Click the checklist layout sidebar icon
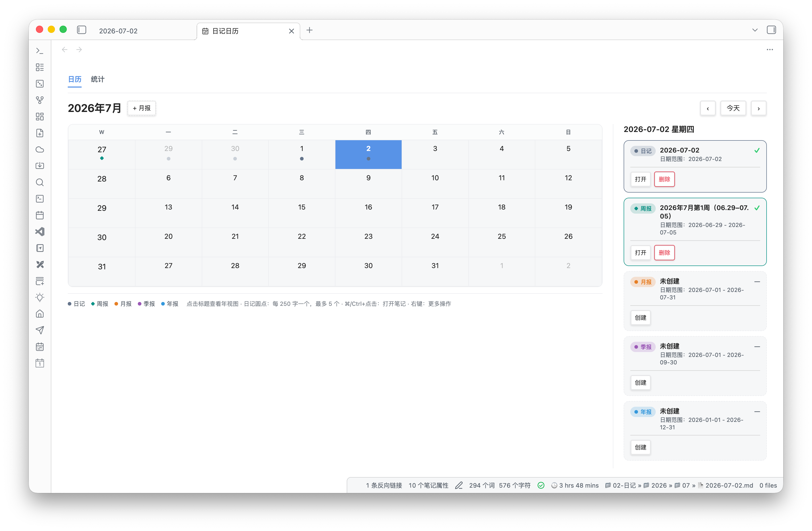 point(40,67)
